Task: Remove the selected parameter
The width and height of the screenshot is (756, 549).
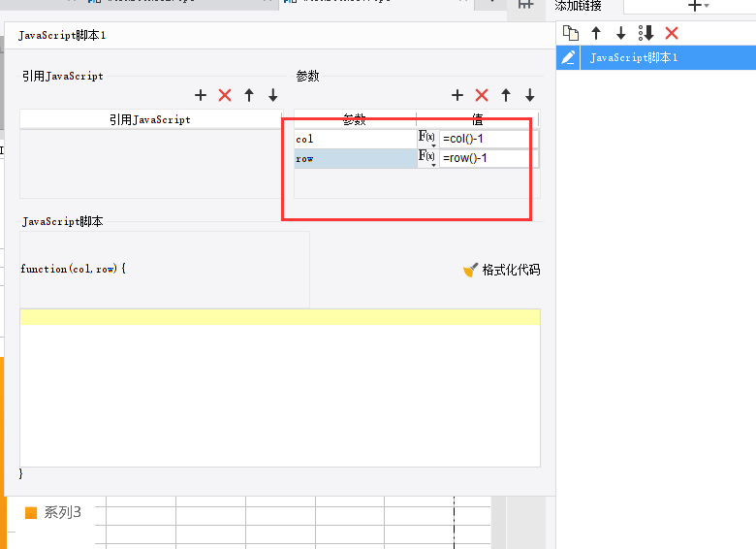Action: point(482,95)
